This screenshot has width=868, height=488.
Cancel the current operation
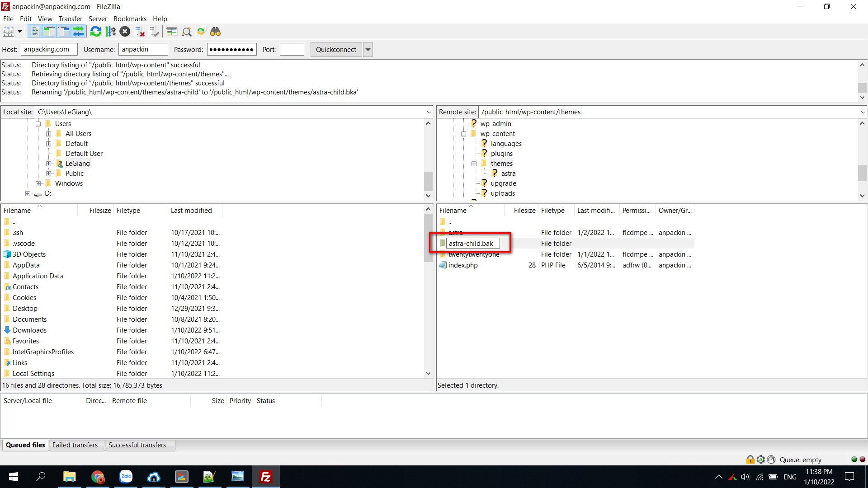(125, 32)
